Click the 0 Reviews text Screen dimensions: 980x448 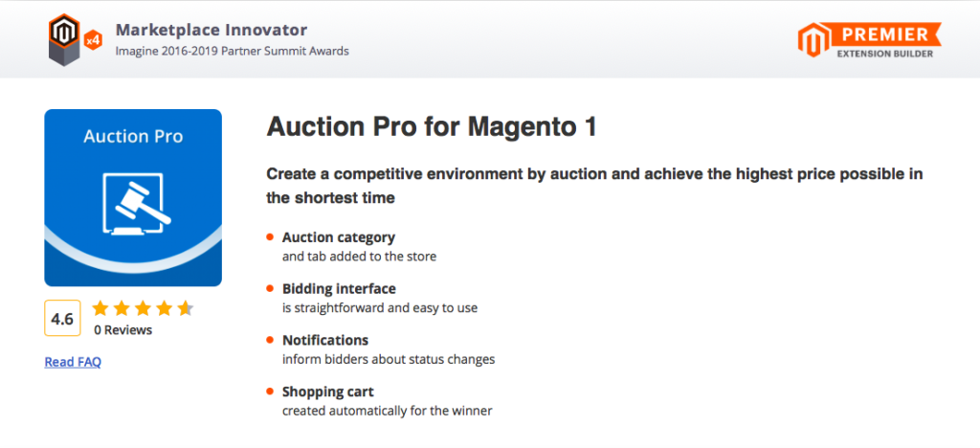pos(122,330)
